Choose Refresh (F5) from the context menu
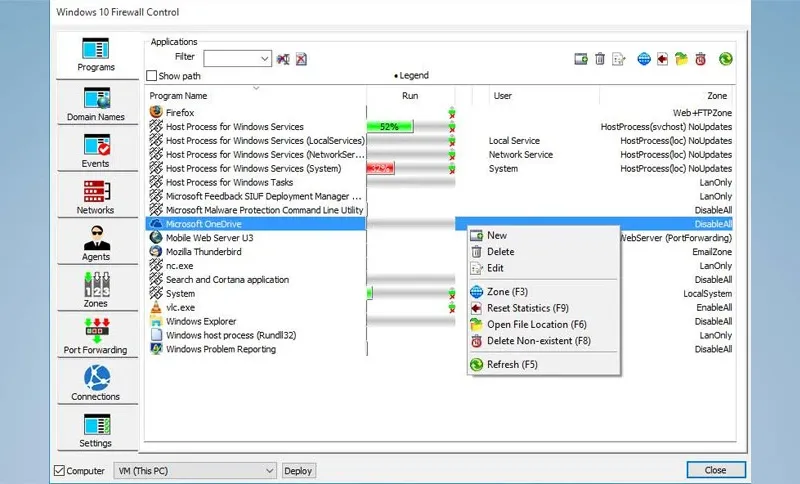This screenshot has height=484, width=800. [x=544, y=365]
